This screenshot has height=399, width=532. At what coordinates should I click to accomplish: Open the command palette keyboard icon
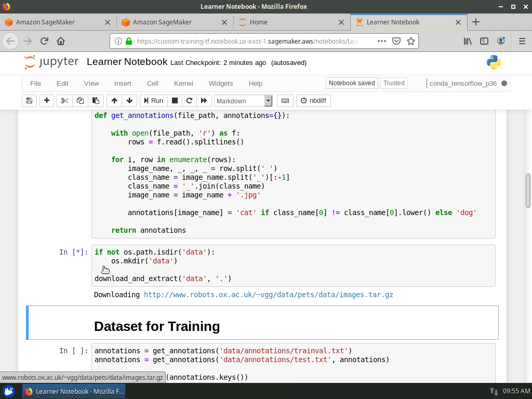pyautogui.click(x=285, y=101)
